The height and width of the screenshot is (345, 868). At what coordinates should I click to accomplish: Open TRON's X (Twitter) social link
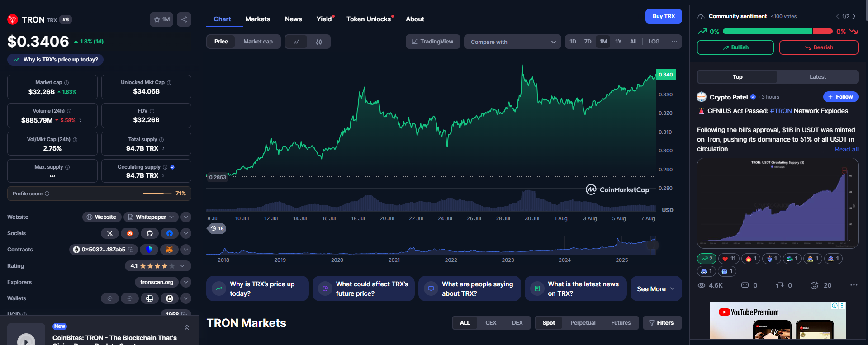pyautogui.click(x=110, y=233)
